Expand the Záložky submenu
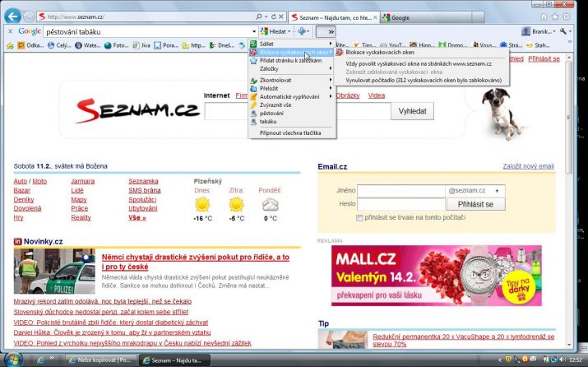This screenshot has width=588, height=367. [292, 68]
